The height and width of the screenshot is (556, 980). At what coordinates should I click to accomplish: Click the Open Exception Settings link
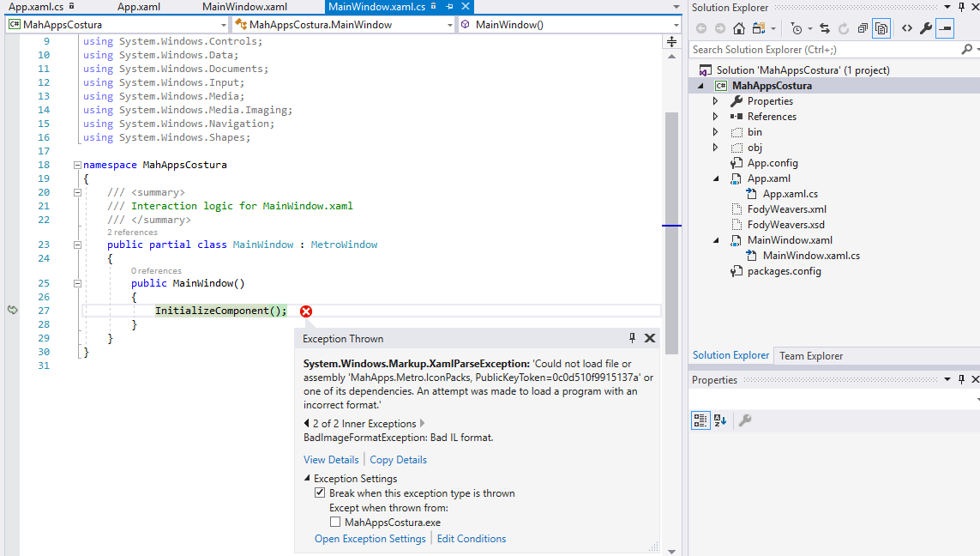pyautogui.click(x=370, y=538)
